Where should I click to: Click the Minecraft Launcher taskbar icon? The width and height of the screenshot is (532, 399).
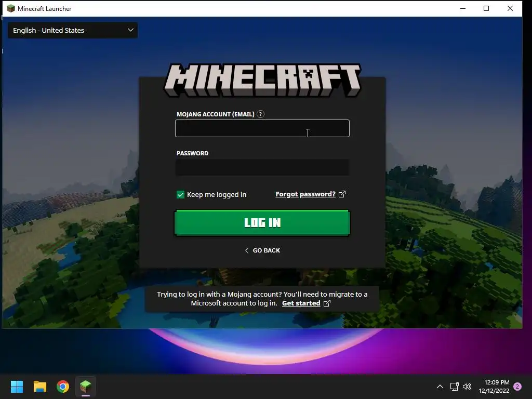(x=86, y=387)
